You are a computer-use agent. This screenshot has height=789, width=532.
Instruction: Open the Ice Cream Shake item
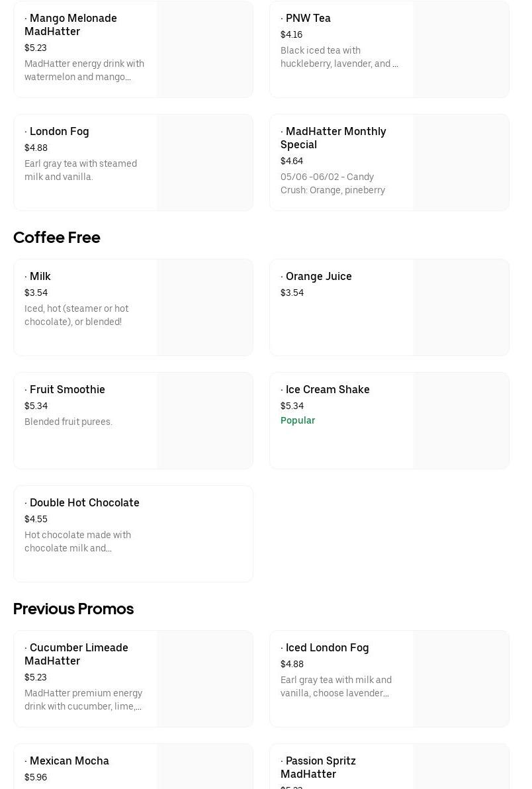[x=328, y=389]
